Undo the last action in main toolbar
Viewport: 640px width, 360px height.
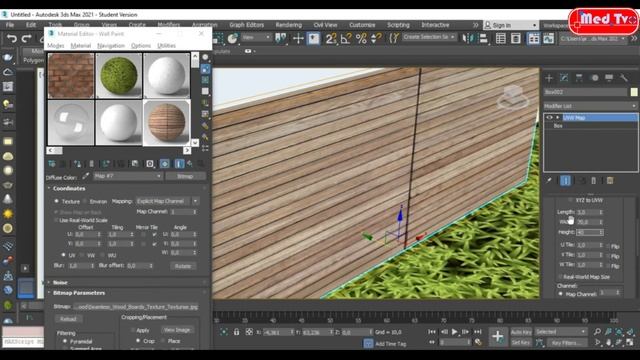click(x=12, y=39)
